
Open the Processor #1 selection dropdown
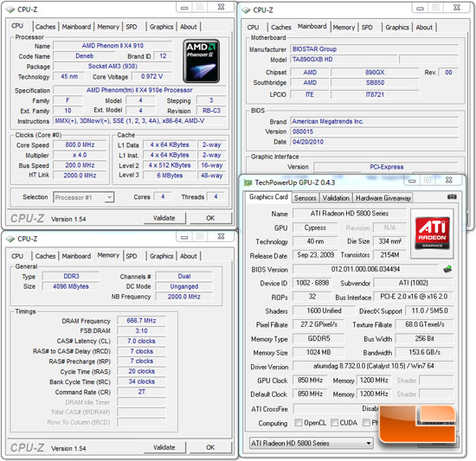point(83,197)
